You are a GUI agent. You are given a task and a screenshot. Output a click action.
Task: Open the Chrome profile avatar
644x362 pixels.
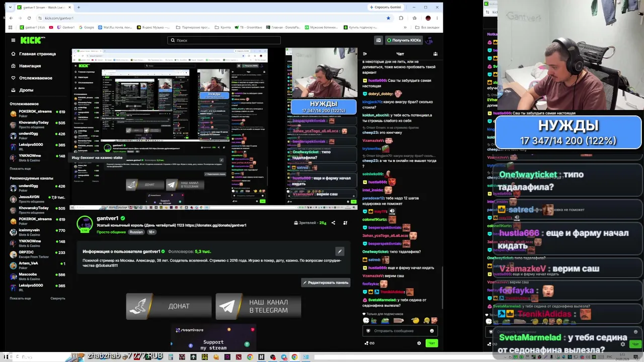pyautogui.click(x=428, y=18)
